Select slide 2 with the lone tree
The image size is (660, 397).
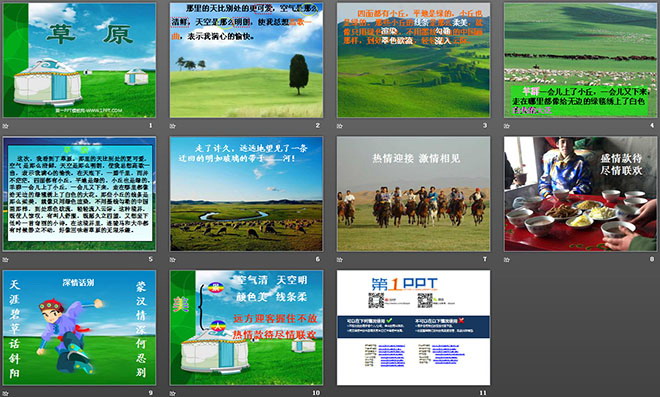pyautogui.click(x=246, y=60)
